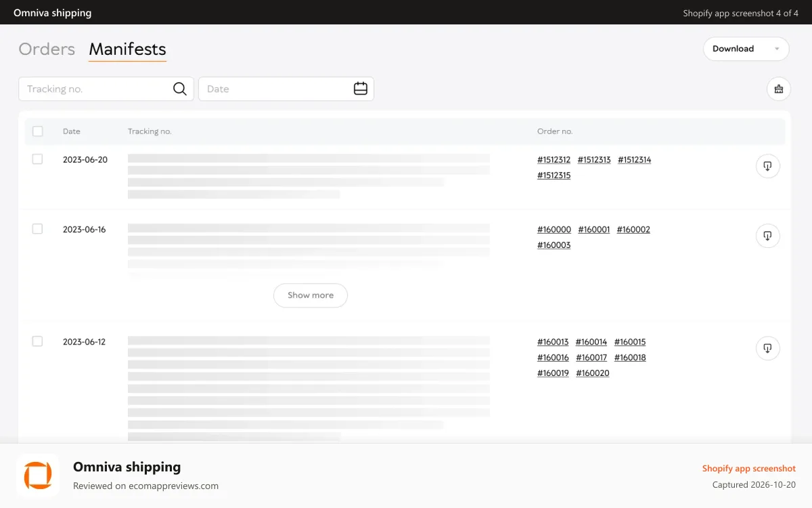The image size is (812, 508).
Task: Open order link #1512315
Action: (x=554, y=175)
